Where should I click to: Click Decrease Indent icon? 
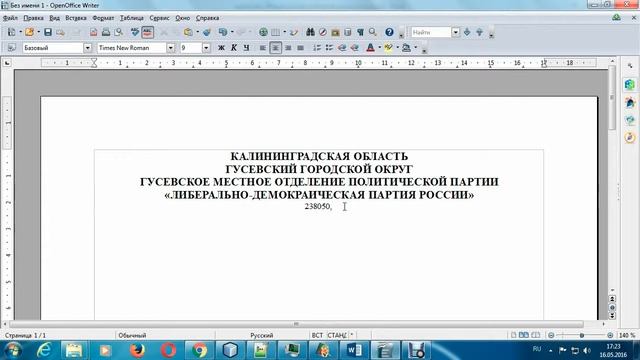(x=342, y=48)
